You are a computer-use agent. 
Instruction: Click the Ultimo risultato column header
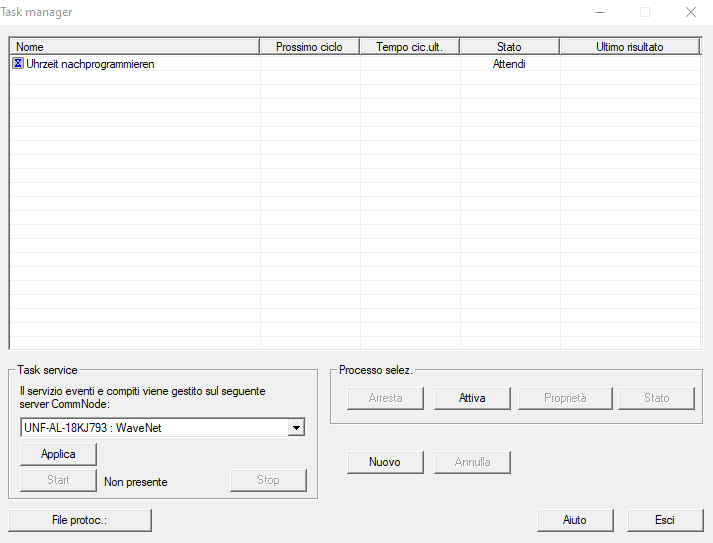[x=629, y=46]
